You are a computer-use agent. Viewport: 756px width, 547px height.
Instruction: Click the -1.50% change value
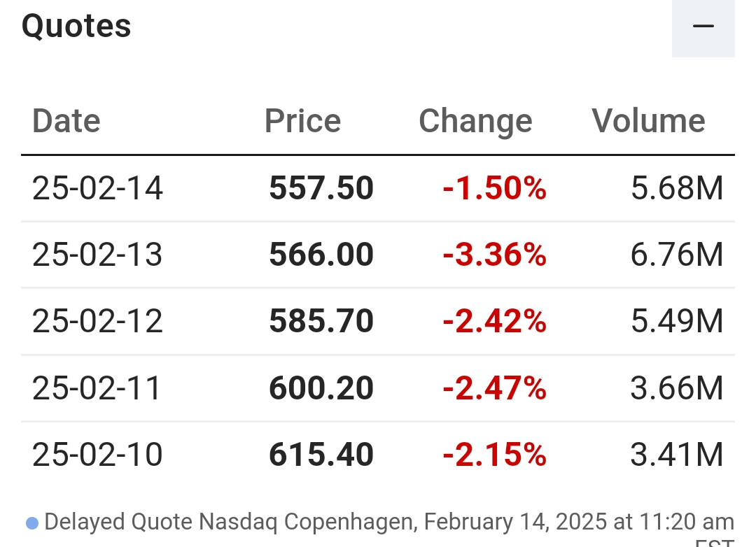point(494,189)
